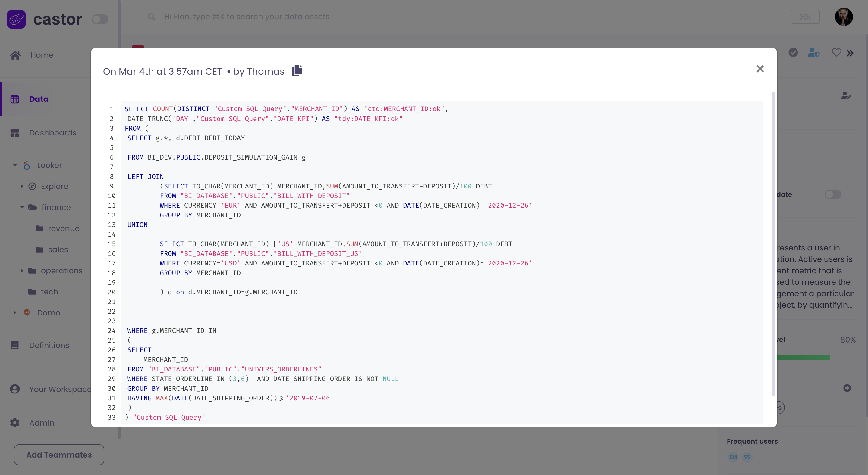Expand the operations folder arrow
The image size is (868, 475).
pos(22,270)
